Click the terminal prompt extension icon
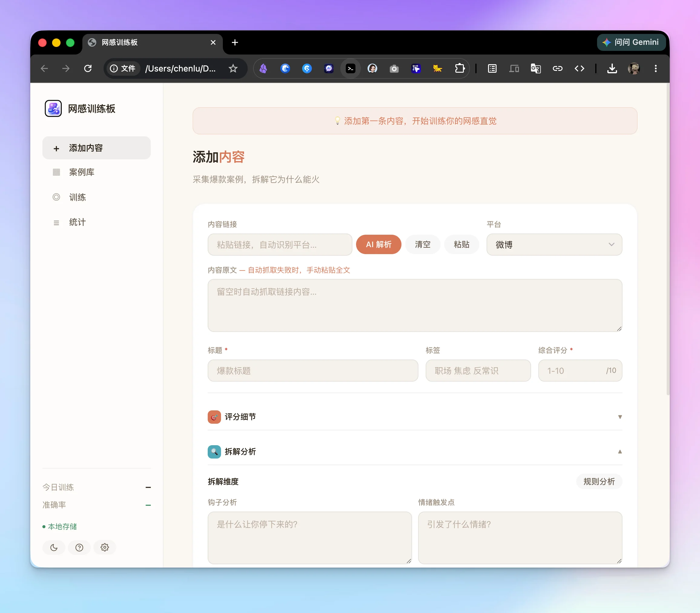The height and width of the screenshot is (613, 700). pos(351,68)
